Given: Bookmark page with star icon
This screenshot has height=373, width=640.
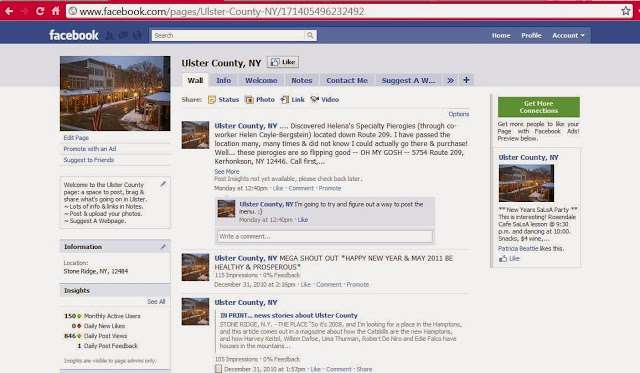Looking at the screenshot, I should tap(626, 11).
